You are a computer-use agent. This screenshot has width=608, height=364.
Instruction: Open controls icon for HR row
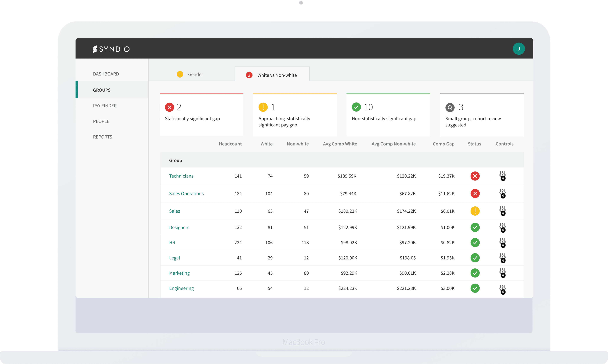pyautogui.click(x=502, y=243)
